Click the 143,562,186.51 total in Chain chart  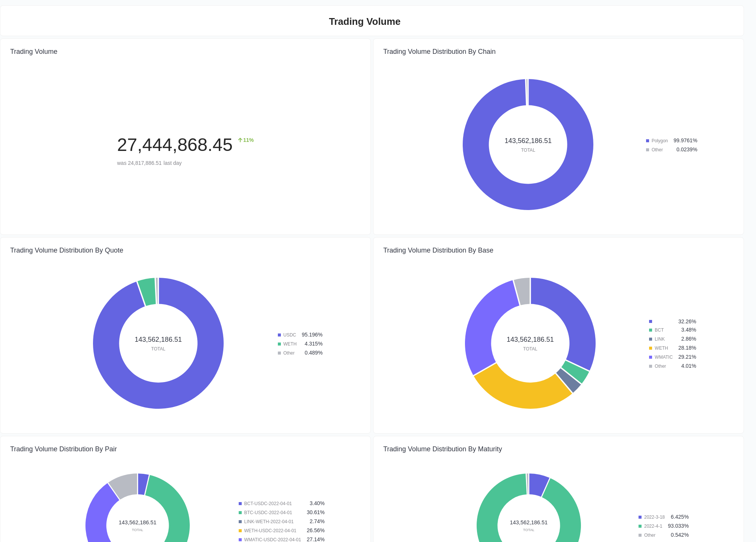pyautogui.click(x=528, y=141)
